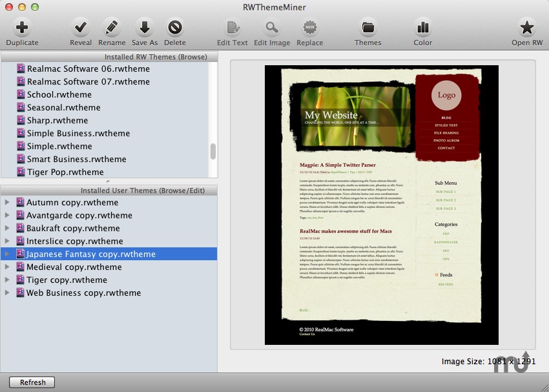Select Medieval copy user theme
This screenshot has width=549, height=392.
[71, 267]
